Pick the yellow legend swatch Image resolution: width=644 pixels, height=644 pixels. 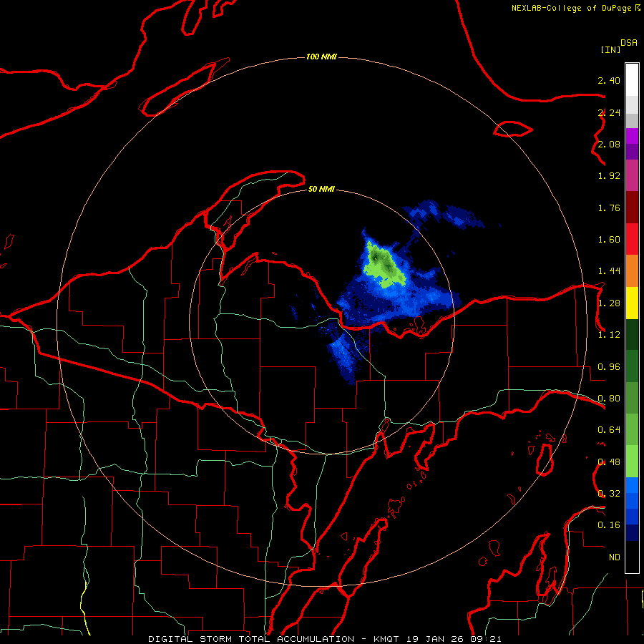point(632,303)
